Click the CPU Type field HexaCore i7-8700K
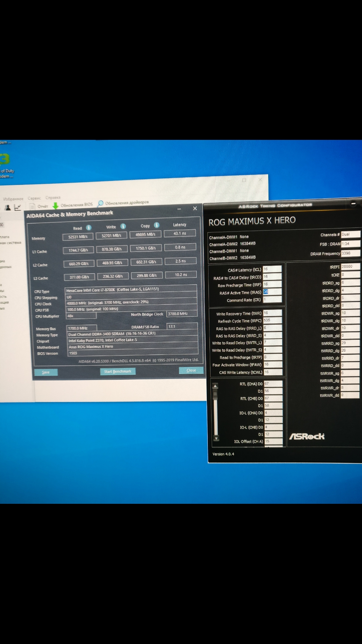This screenshot has width=362, height=644. click(131, 289)
